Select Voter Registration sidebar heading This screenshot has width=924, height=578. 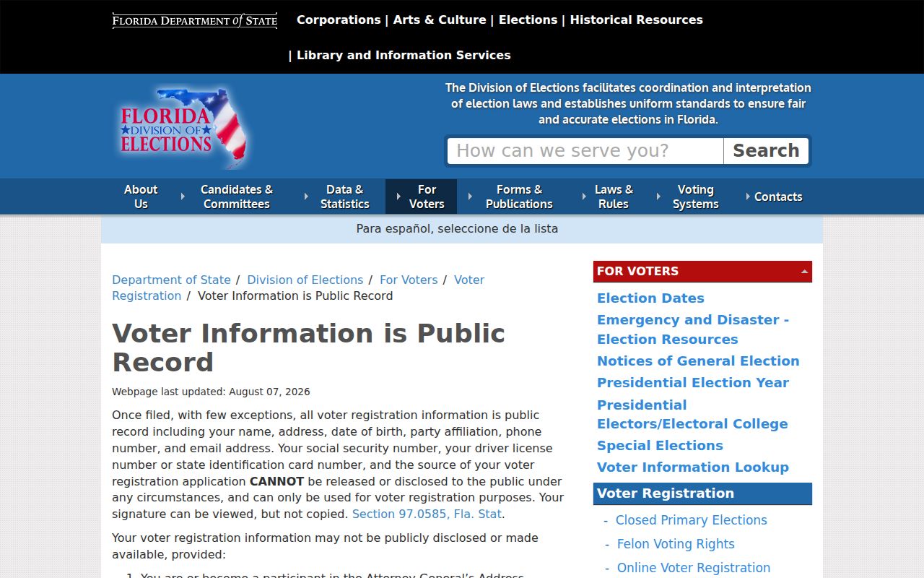702,493
